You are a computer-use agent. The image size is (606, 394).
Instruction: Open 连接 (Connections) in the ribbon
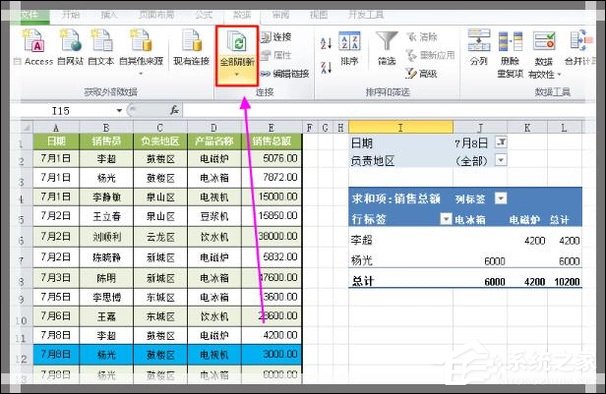coord(276,37)
